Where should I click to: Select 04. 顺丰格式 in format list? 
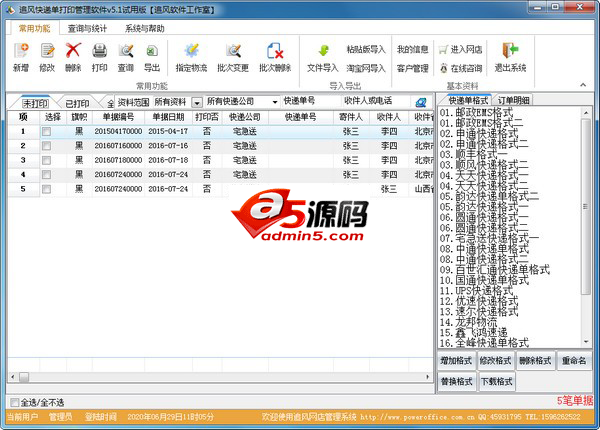tap(471, 155)
